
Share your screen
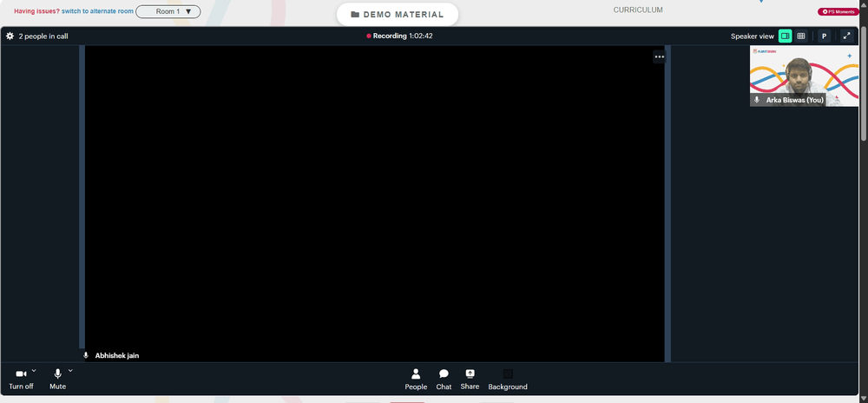(470, 380)
